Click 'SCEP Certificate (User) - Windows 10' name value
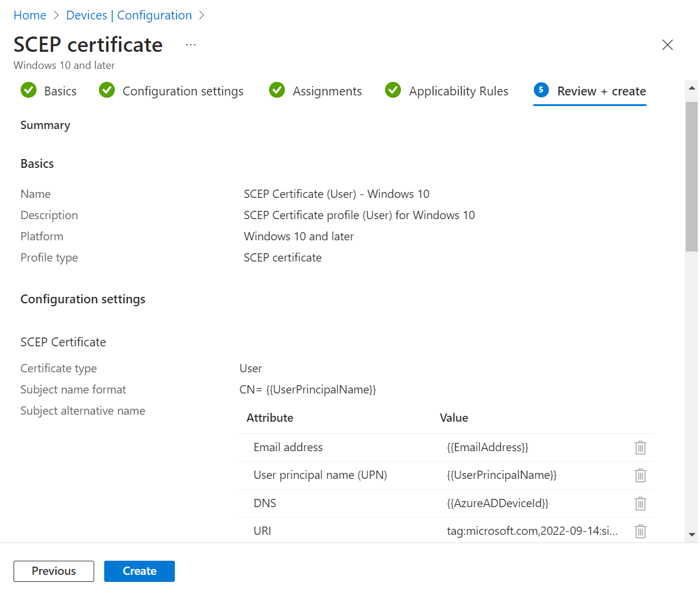 (336, 194)
